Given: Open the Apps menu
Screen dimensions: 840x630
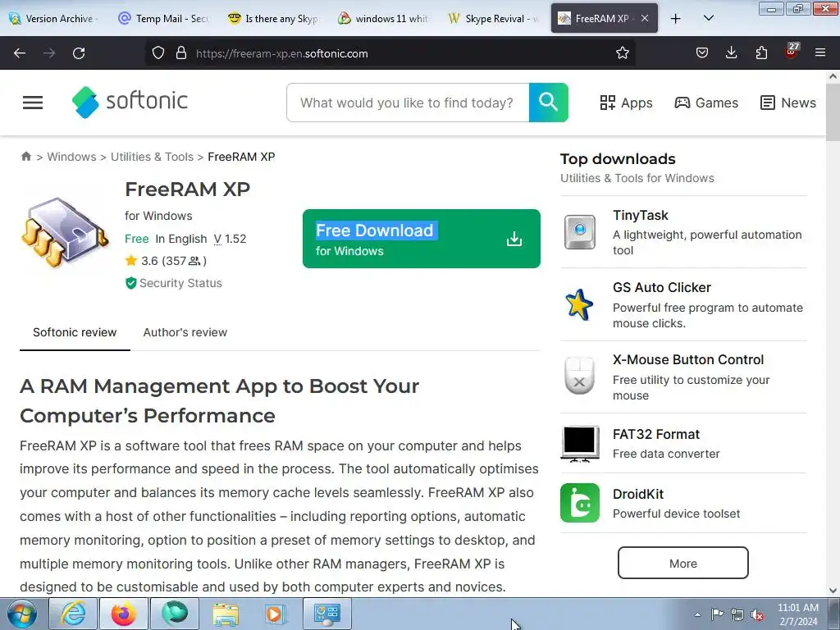Looking at the screenshot, I should pyautogui.click(x=626, y=103).
